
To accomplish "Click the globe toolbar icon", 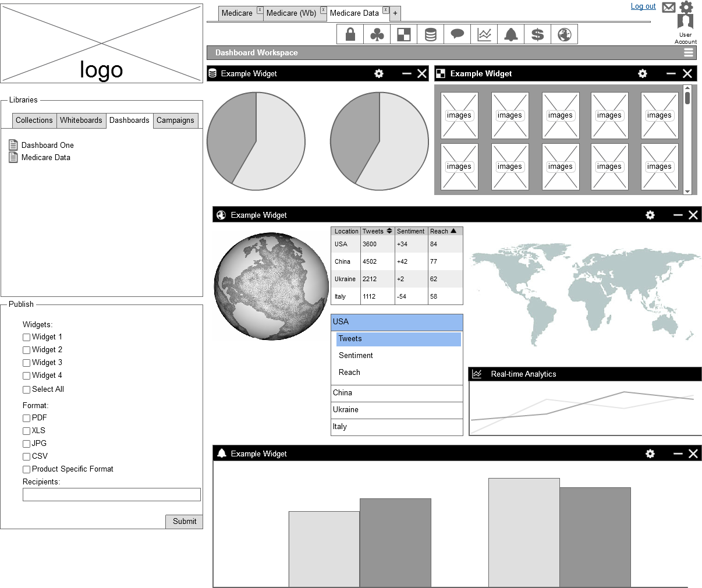I will [x=563, y=34].
